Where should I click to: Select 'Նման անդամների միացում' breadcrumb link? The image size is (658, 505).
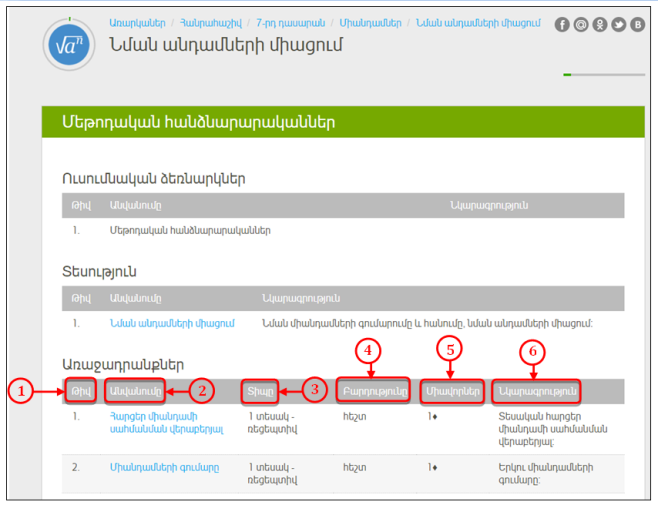(x=476, y=21)
